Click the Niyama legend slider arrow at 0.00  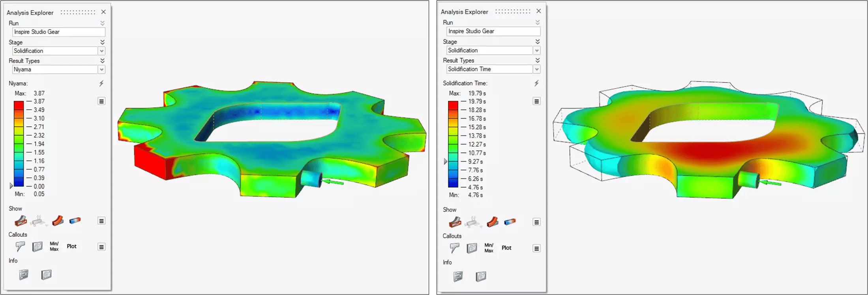(x=11, y=185)
